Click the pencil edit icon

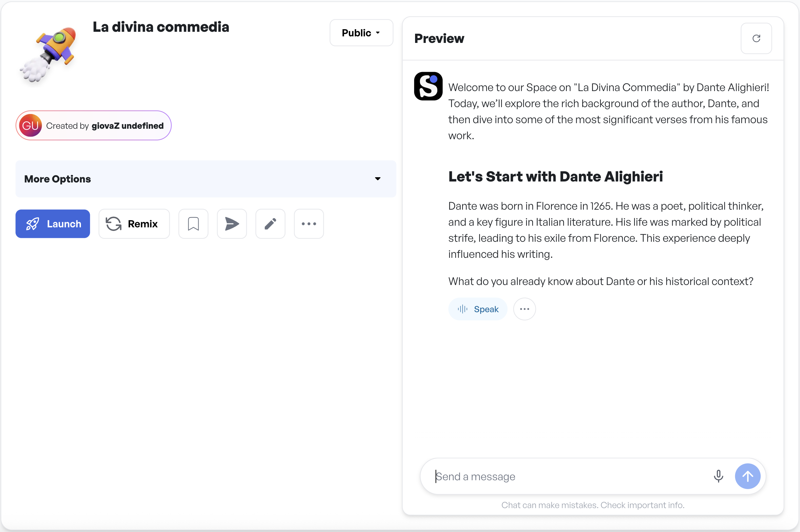270,224
